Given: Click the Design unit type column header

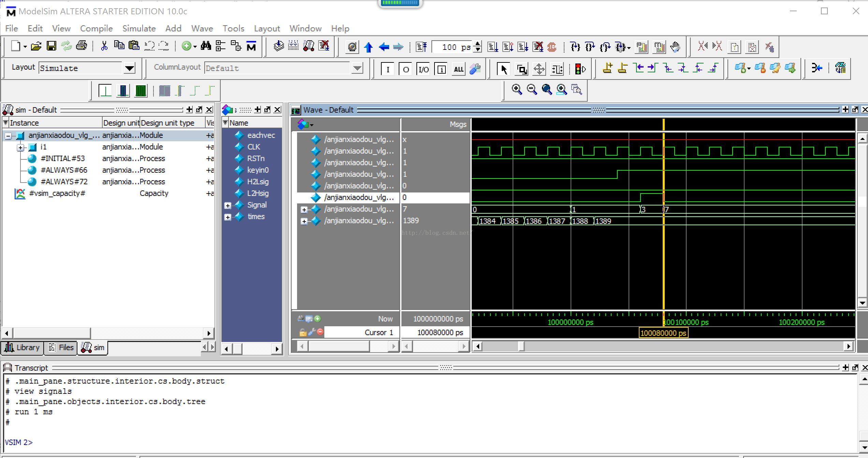Looking at the screenshot, I should (172, 123).
